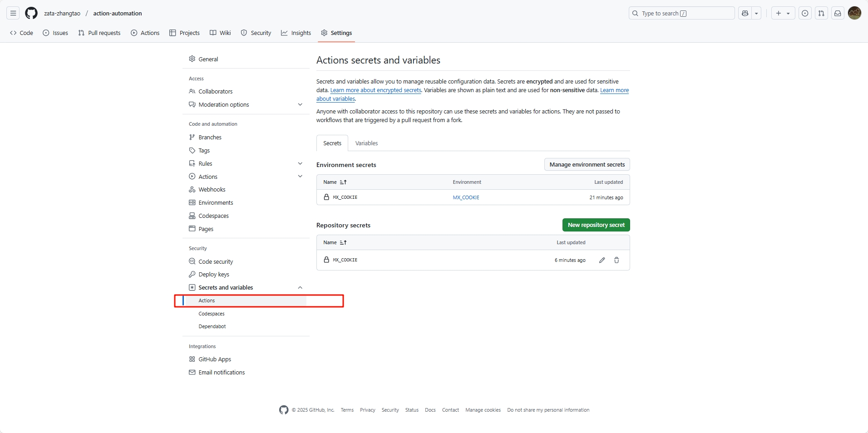Edit the MX_COOKIE repository secret pencil icon
Screen dimensions: 868x433
pyautogui.click(x=602, y=260)
